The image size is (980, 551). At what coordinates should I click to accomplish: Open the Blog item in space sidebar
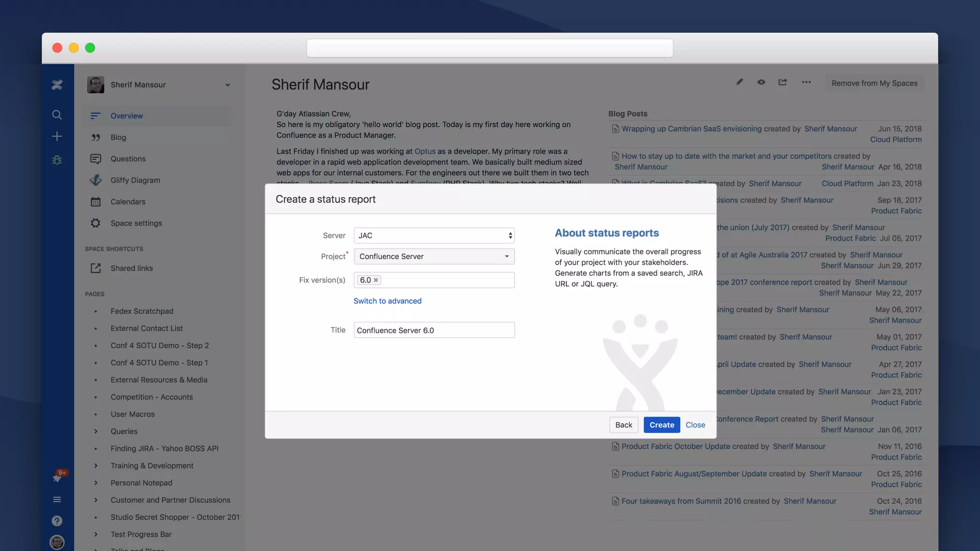(x=118, y=137)
